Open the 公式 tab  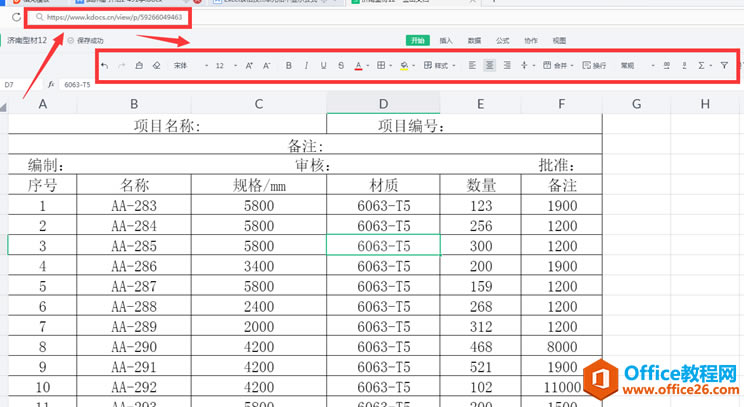(502, 41)
